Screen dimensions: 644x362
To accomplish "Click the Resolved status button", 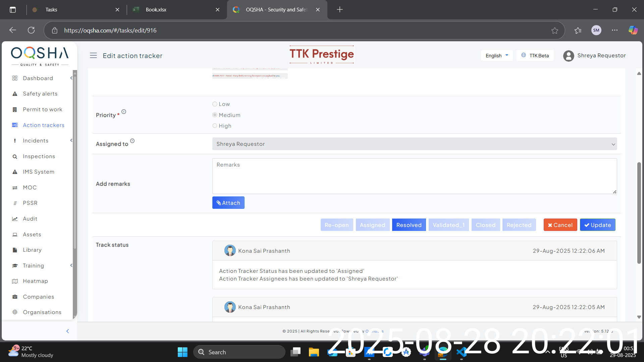I will (409, 225).
